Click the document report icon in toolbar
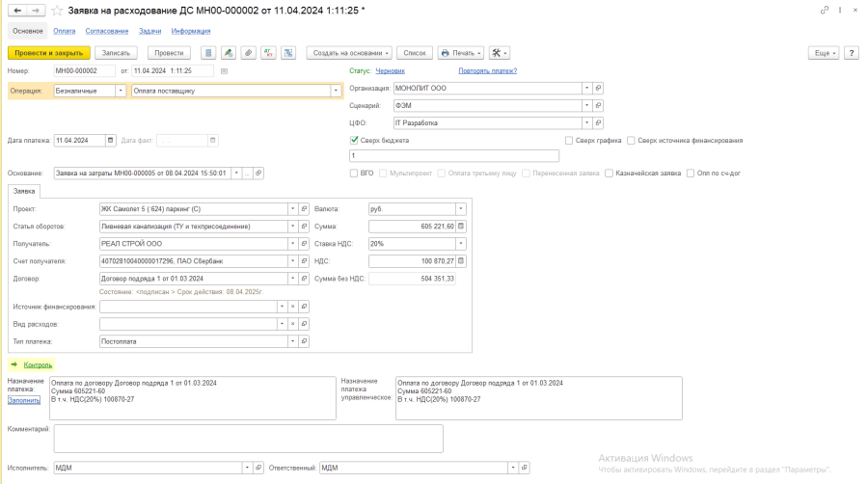Viewport: 868px width, 484px height. 209,53
